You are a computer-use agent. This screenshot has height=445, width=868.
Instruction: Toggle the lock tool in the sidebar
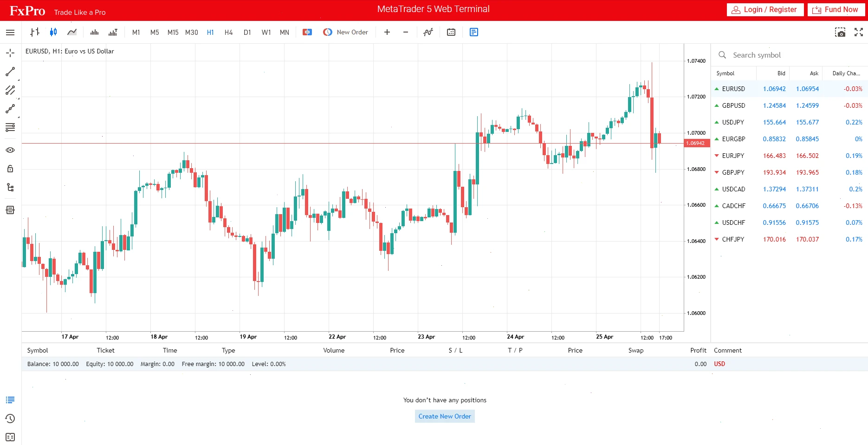pyautogui.click(x=10, y=169)
